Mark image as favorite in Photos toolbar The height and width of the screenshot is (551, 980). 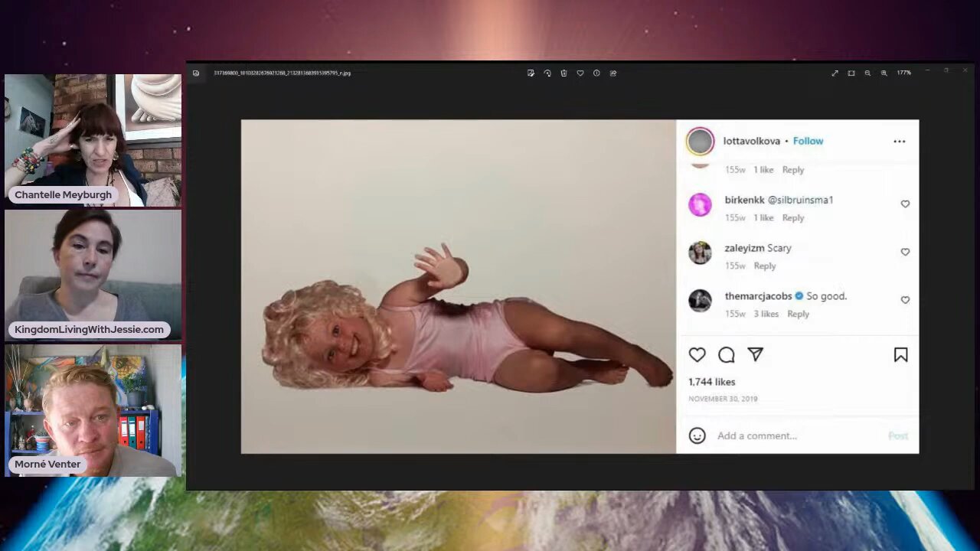(x=580, y=73)
